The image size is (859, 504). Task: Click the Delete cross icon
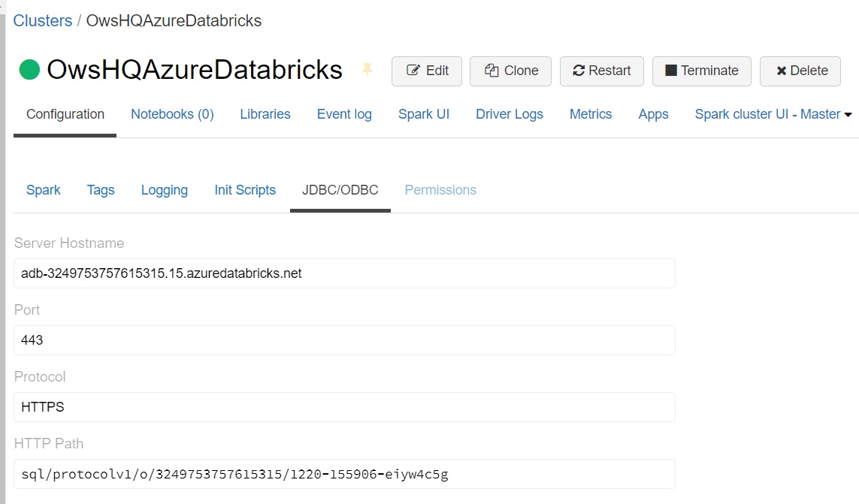tap(783, 71)
